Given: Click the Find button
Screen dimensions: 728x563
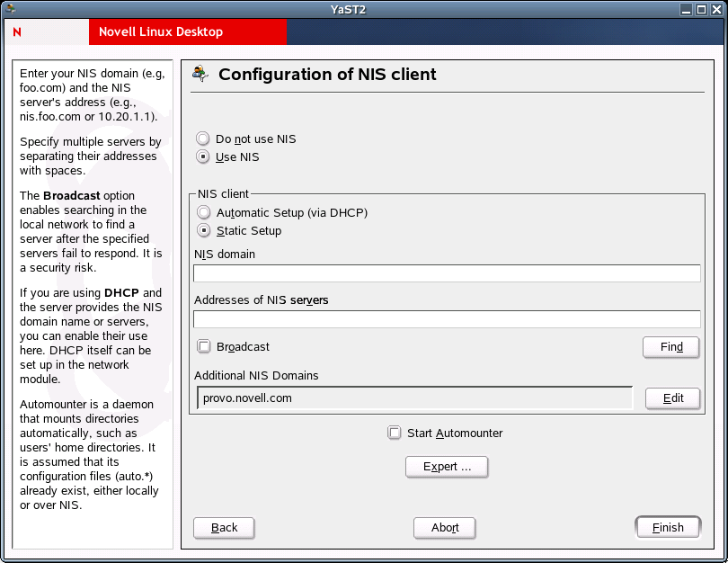Looking at the screenshot, I should click(x=670, y=347).
